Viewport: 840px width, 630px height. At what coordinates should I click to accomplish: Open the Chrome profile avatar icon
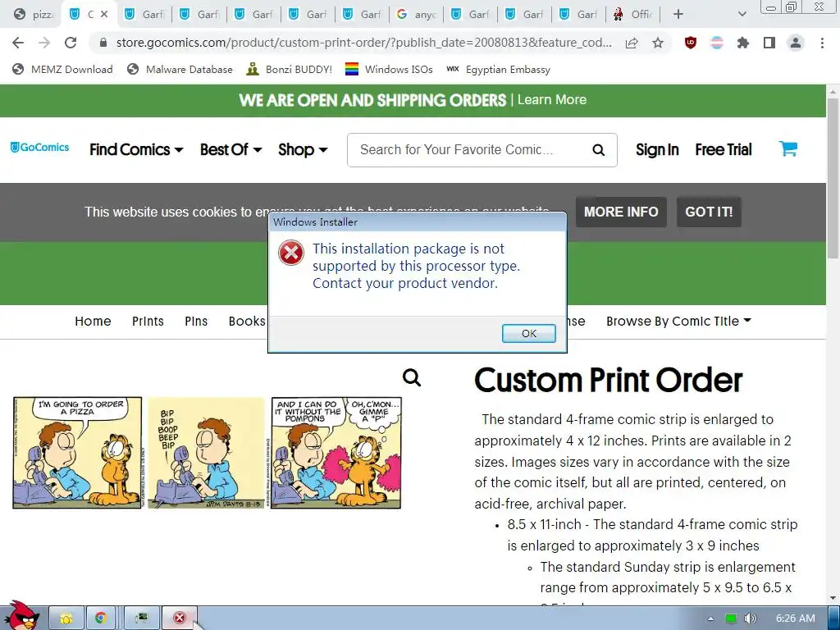coord(796,43)
